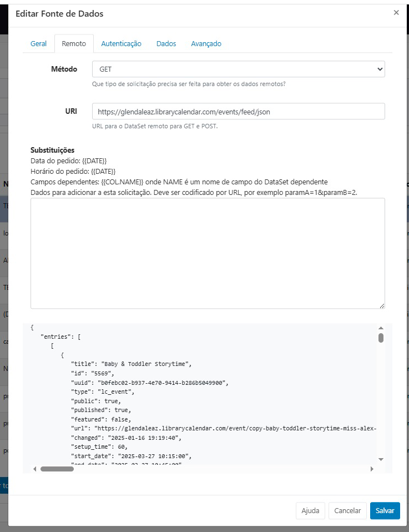This screenshot has height=532, width=409.
Task: Open the Avançado tab
Action: [x=206, y=44]
